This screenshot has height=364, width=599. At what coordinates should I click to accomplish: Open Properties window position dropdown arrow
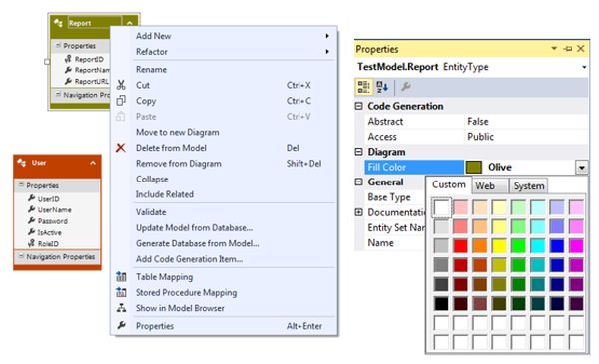point(554,49)
